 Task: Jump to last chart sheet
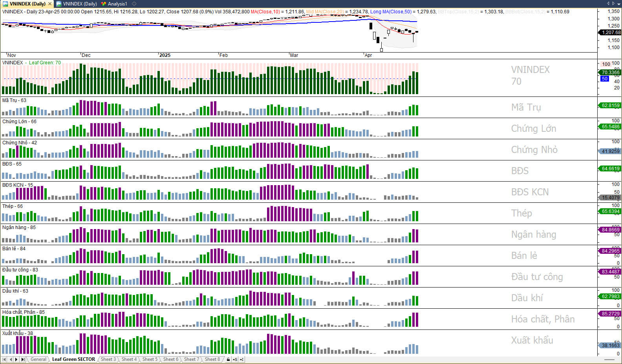pos(23,359)
